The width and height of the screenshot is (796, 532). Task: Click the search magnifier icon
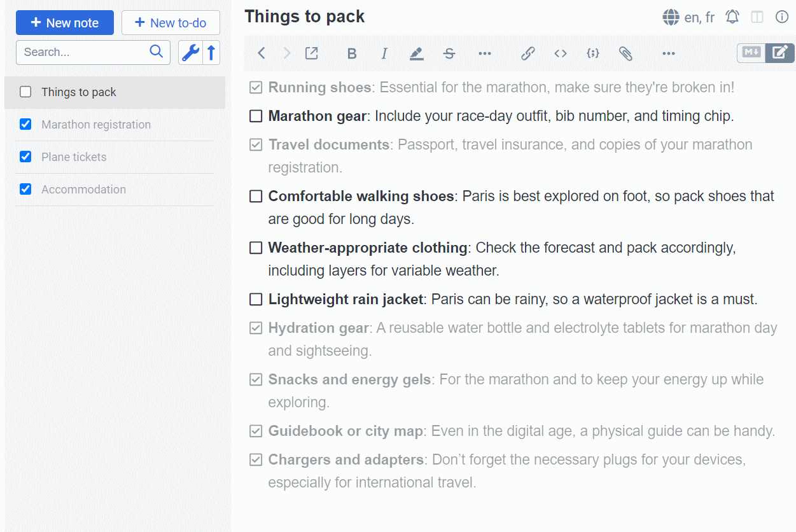click(156, 52)
